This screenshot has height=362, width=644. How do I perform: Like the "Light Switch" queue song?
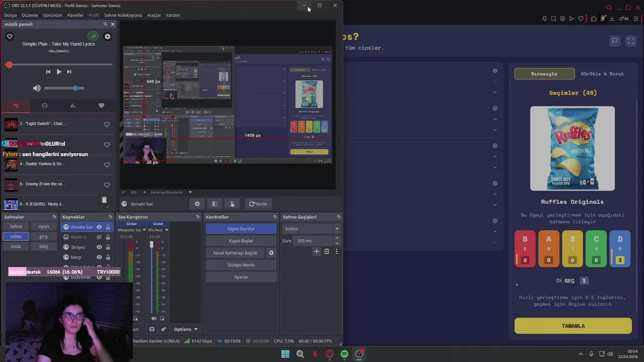coord(107,125)
